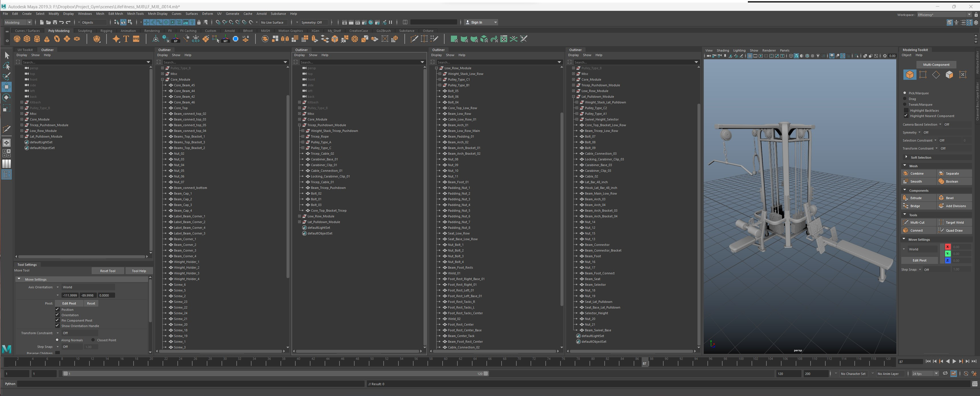Click the SVG import shelf icon

[x=136, y=39]
